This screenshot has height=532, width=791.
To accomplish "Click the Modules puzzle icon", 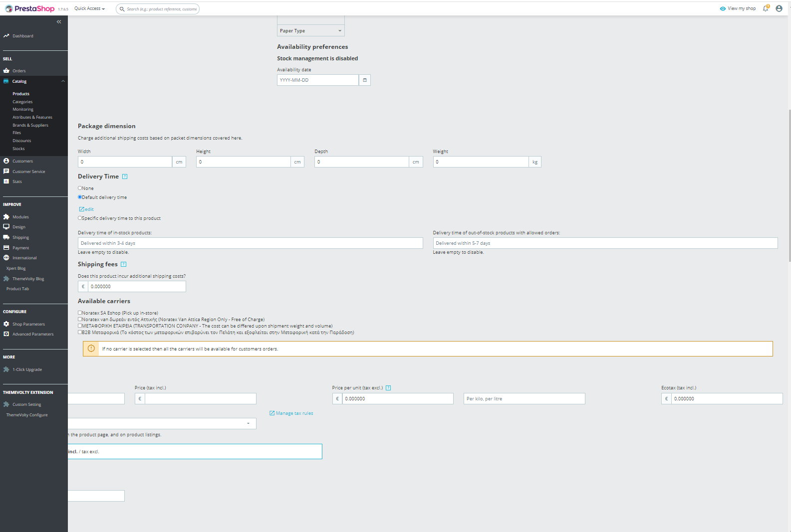I will pos(6,217).
